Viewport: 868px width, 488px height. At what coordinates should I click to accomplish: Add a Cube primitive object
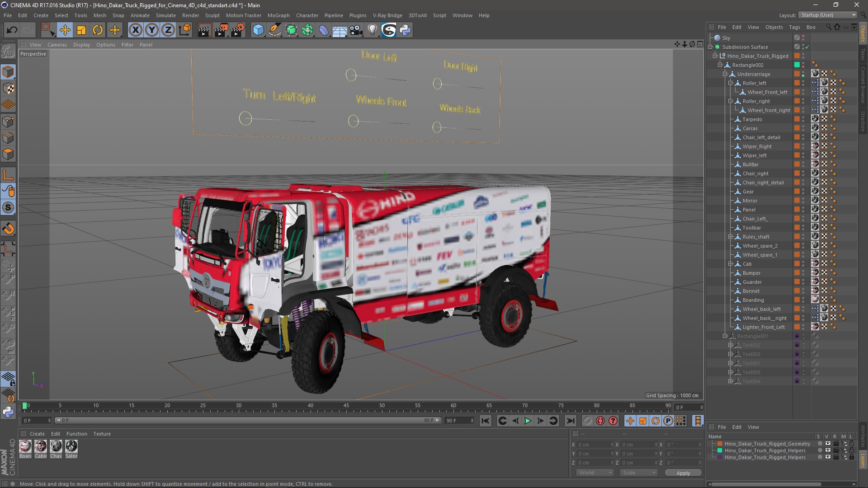[x=258, y=30]
